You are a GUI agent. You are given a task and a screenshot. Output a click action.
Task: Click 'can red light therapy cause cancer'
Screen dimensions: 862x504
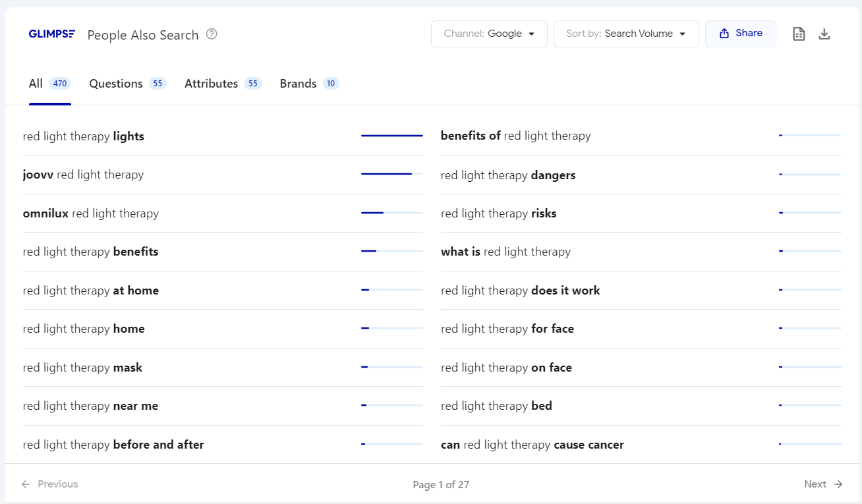pyautogui.click(x=532, y=445)
